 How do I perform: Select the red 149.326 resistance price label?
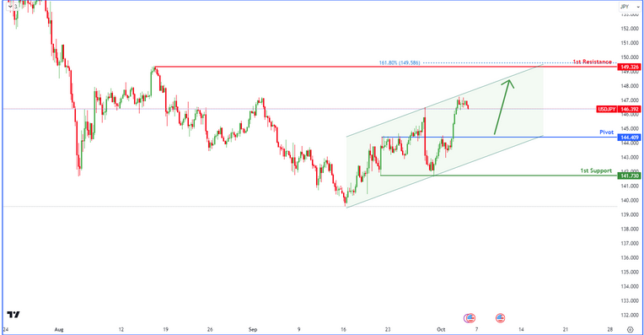(x=629, y=67)
